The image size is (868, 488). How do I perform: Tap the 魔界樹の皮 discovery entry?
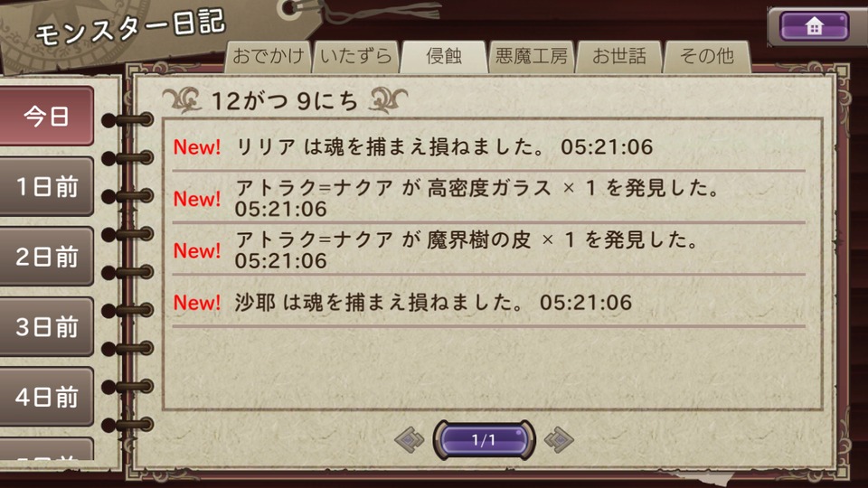[x=489, y=249]
